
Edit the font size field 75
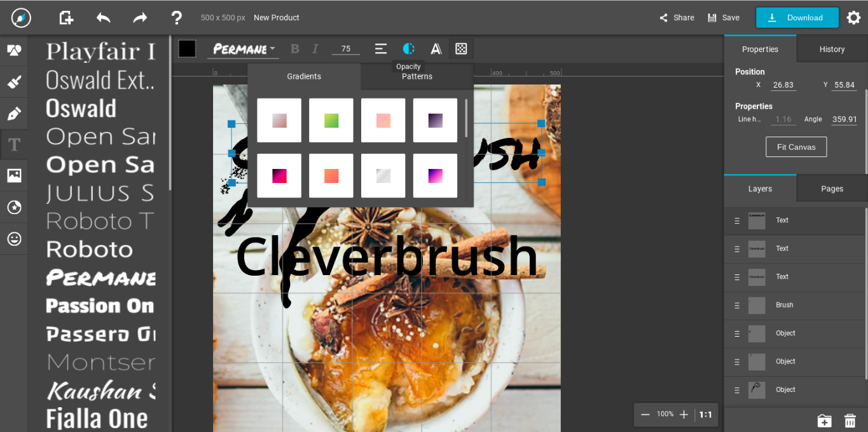346,49
